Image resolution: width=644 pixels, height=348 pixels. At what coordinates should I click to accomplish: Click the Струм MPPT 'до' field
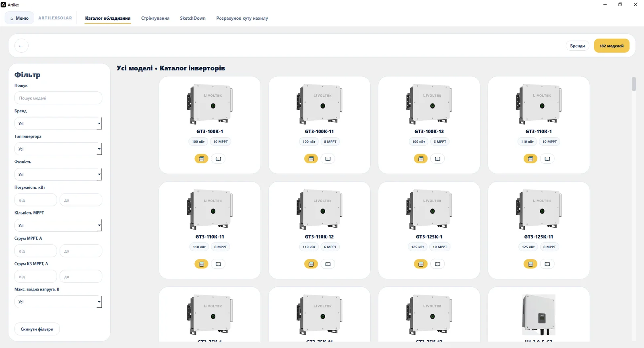[x=81, y=251]
